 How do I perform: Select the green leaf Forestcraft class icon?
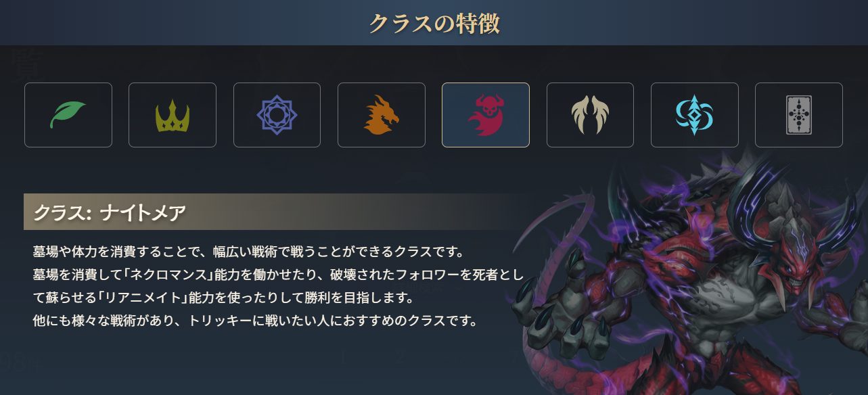(x=68, y=115)
